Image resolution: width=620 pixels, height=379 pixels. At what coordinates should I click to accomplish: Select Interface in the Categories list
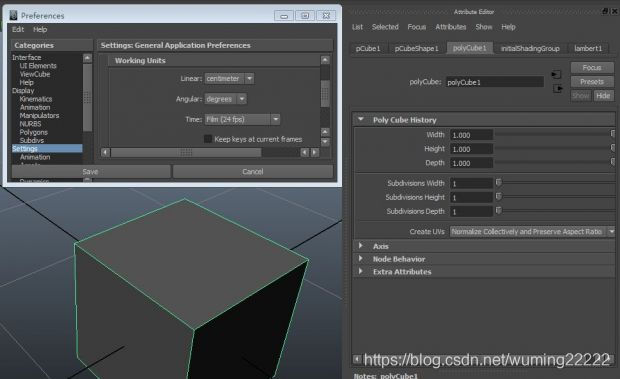click(26, 57)
